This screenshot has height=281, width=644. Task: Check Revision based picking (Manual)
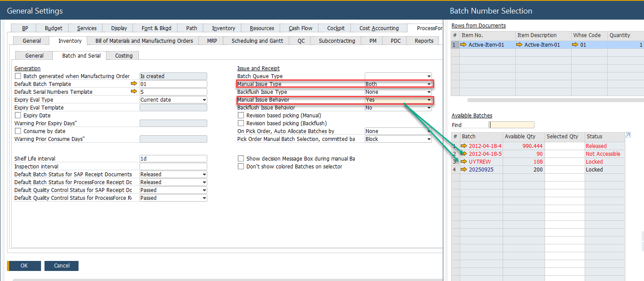[x=241, y=115]
